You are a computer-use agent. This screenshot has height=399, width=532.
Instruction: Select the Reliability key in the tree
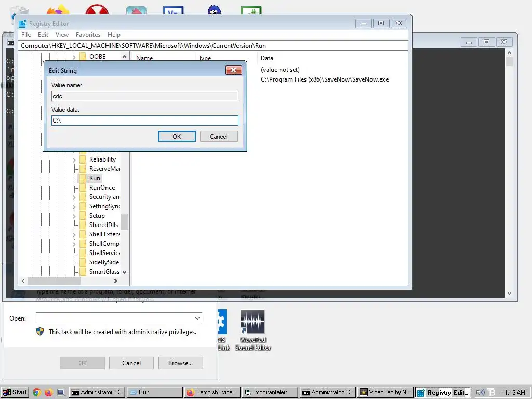coord(102,159)
